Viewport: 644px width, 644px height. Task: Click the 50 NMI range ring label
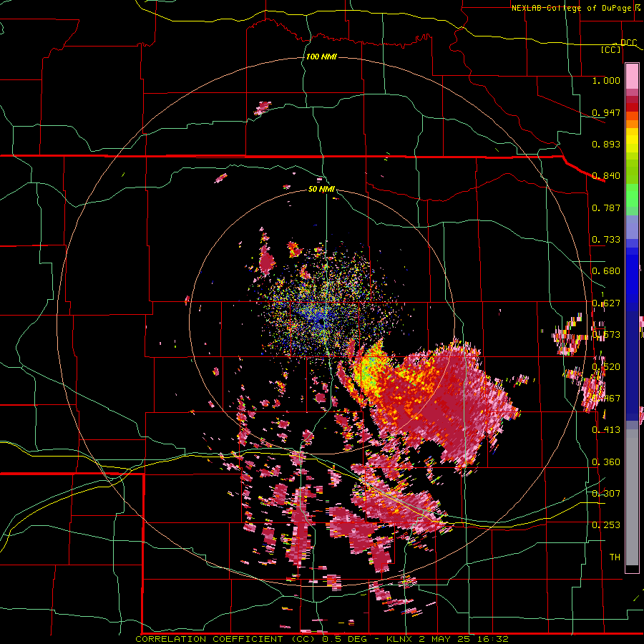(321, 189)
